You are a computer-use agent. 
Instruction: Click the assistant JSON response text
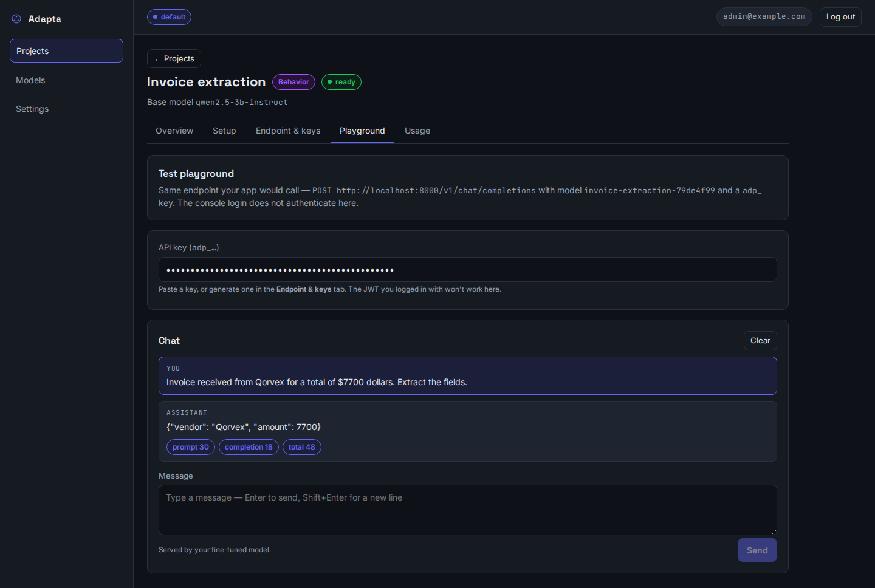click(244, 427)
